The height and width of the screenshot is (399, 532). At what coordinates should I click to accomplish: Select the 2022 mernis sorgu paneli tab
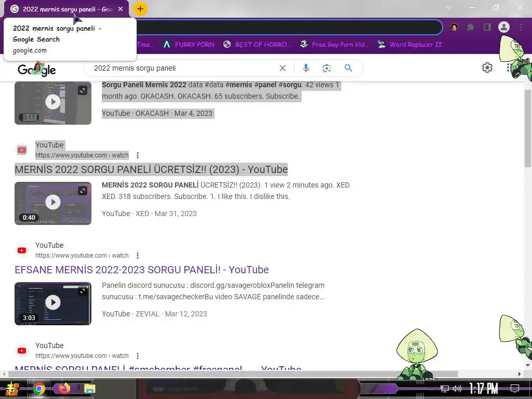tap(66, 9)
